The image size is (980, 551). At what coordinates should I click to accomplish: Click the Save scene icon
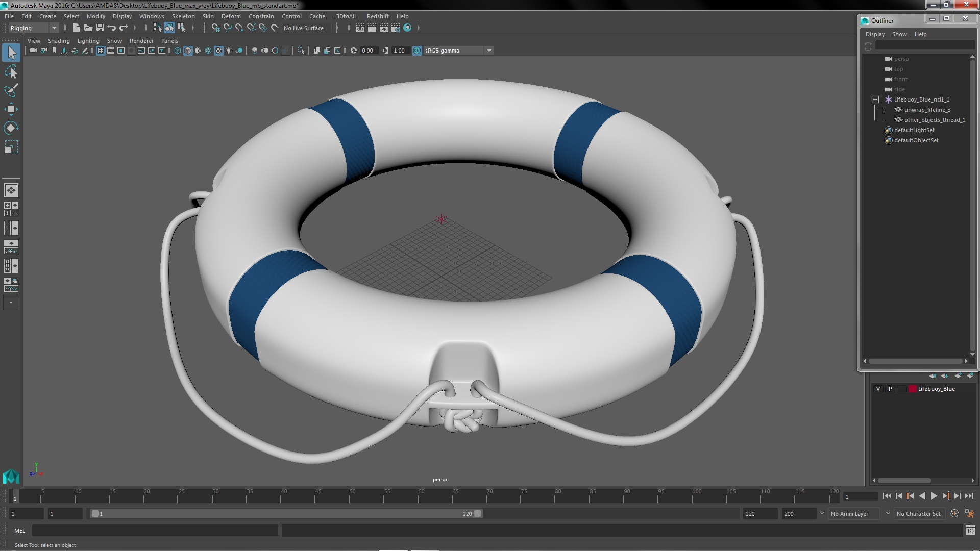pos(100,28)
